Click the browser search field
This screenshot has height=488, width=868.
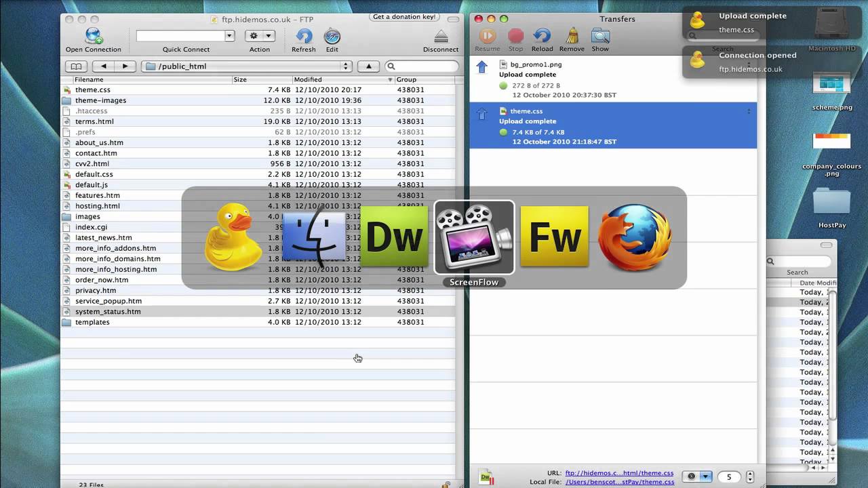(422, 66)
